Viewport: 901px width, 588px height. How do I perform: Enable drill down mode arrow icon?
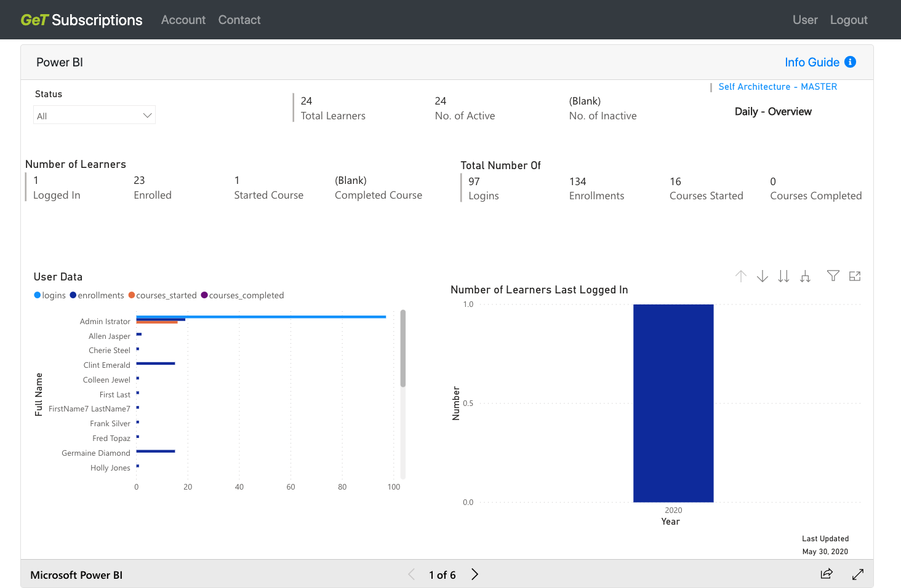pos(763,276)
